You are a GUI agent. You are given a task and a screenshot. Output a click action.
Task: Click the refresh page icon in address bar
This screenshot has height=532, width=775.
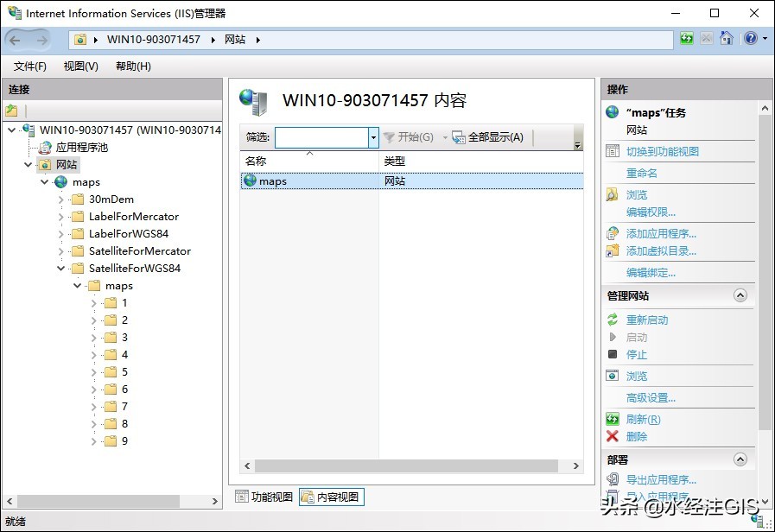click(x=687, y=39)
